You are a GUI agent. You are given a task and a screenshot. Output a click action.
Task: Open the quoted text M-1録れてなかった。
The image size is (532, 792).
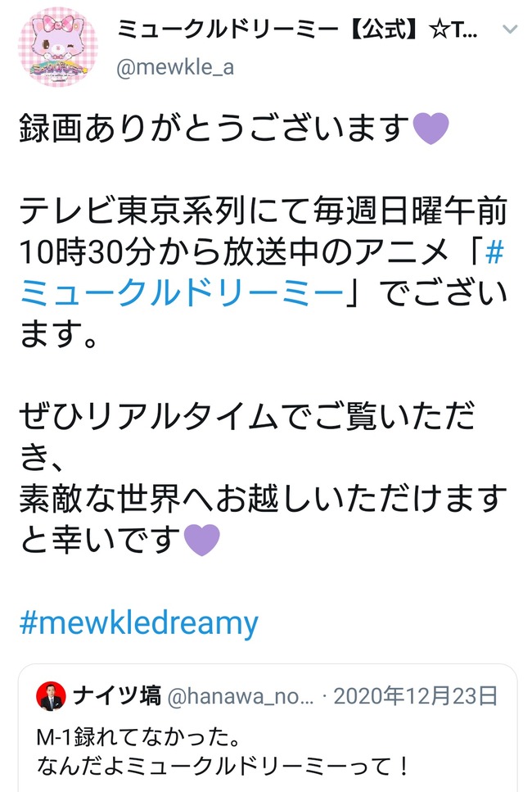point(138,737)
